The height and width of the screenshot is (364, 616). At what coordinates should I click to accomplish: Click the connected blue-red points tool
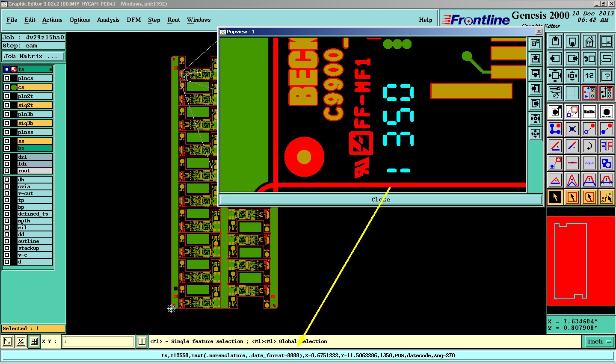coord(555,129)
